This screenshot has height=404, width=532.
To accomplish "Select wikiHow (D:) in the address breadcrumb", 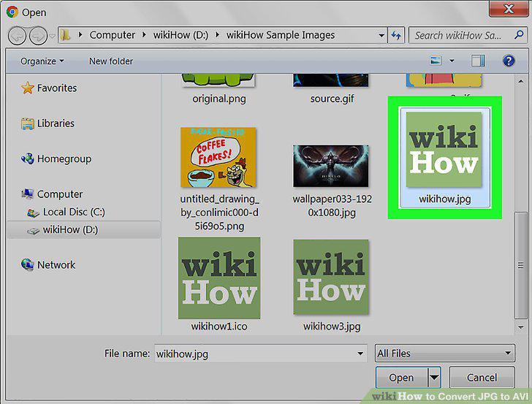I will coord(180,35).
